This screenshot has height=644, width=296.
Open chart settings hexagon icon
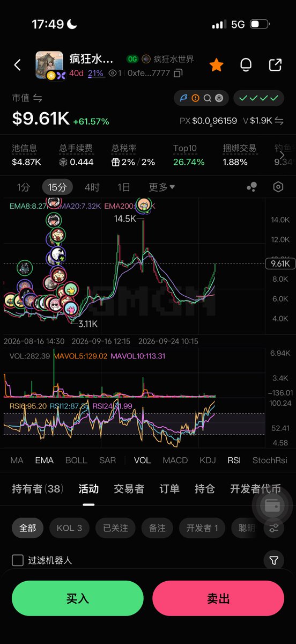278,187
